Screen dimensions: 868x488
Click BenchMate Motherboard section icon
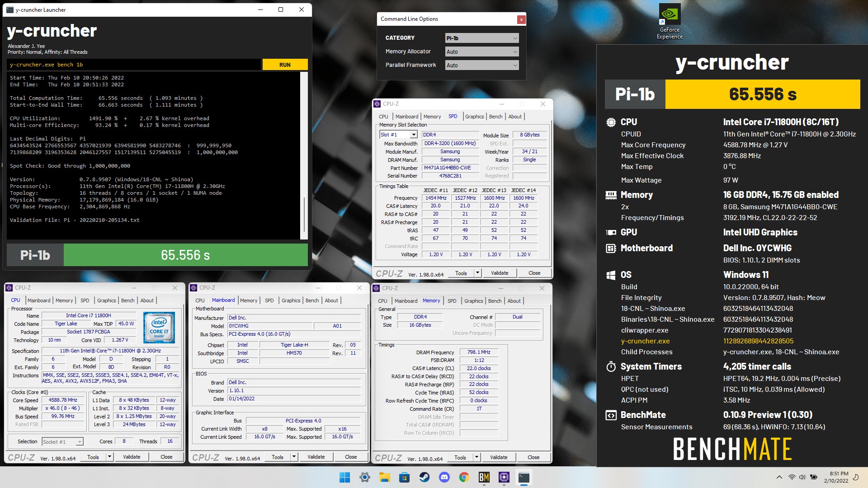pyautogui.click(x=611, y=249)
